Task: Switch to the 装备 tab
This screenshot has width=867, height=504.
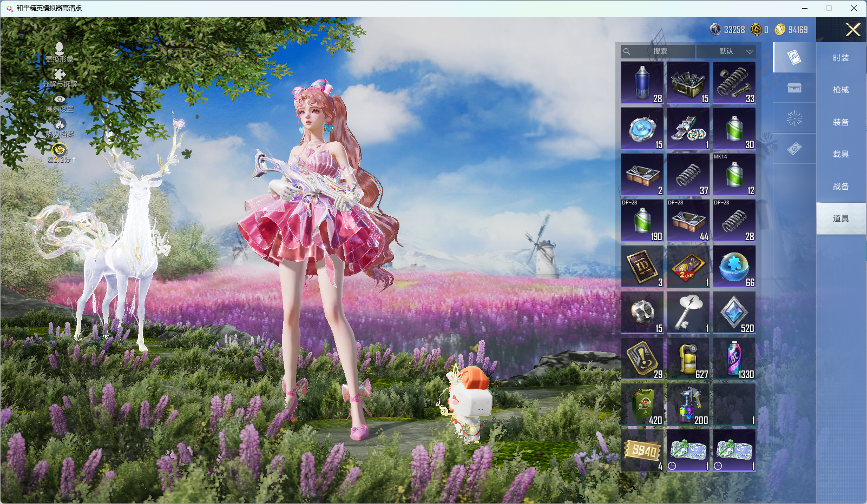Action: 841,122
